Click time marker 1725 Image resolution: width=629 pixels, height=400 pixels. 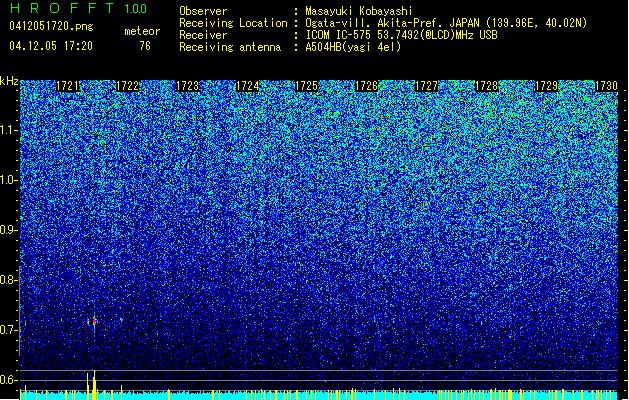[307, 86]
